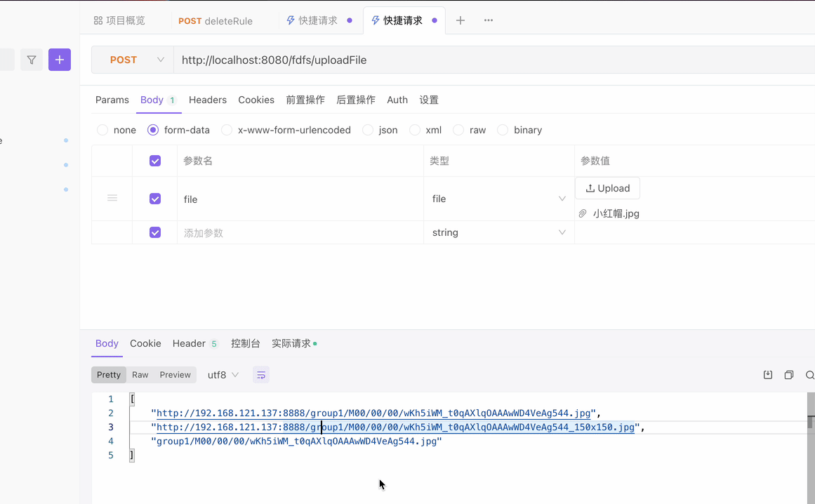Image resolution: width=815 pixels, height=504 pixels.
Task: Click the Upload button for file parameter
Action: [607, 188]
